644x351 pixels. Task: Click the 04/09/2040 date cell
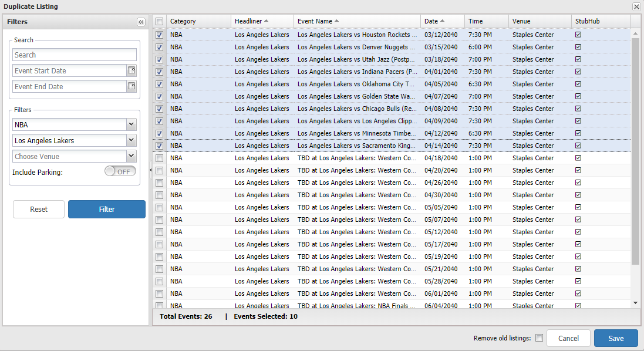click(x=441, y=121)
